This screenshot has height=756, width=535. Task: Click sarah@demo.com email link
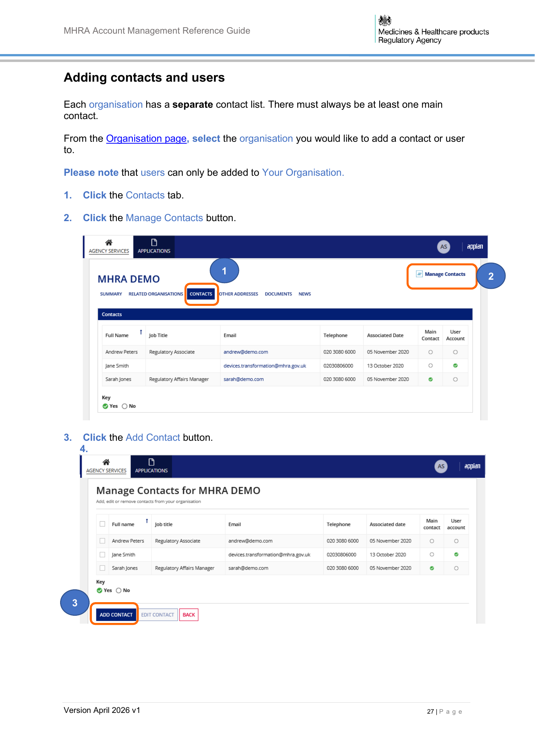pos(243,380)
